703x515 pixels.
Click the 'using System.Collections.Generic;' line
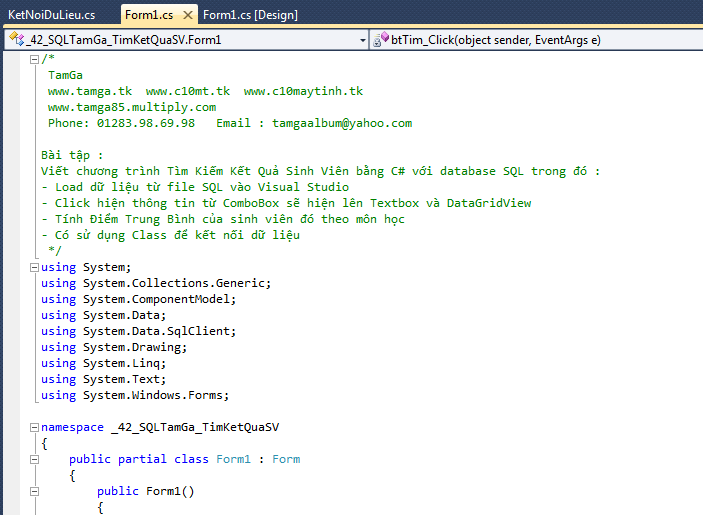tap(156, 283)
